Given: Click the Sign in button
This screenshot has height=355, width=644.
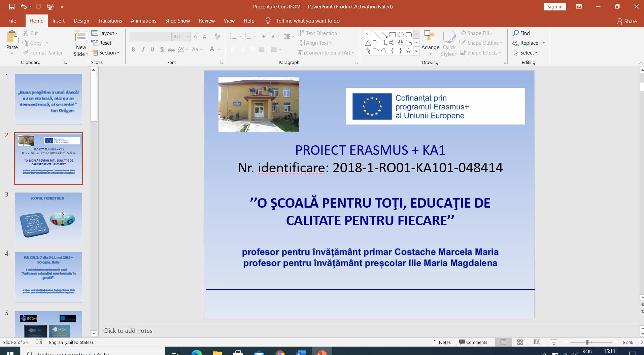Looking at the screenshot, I should [x=554, y=6].
